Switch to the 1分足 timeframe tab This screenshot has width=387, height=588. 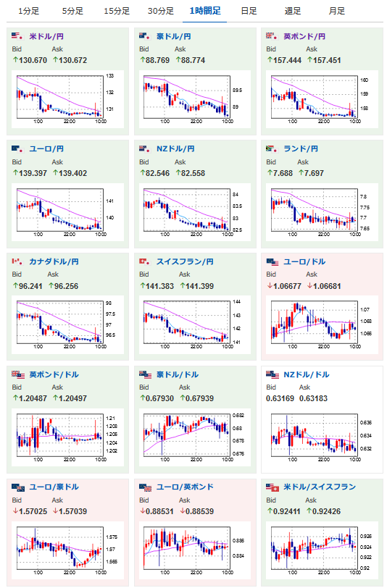[x=28, y=11]
